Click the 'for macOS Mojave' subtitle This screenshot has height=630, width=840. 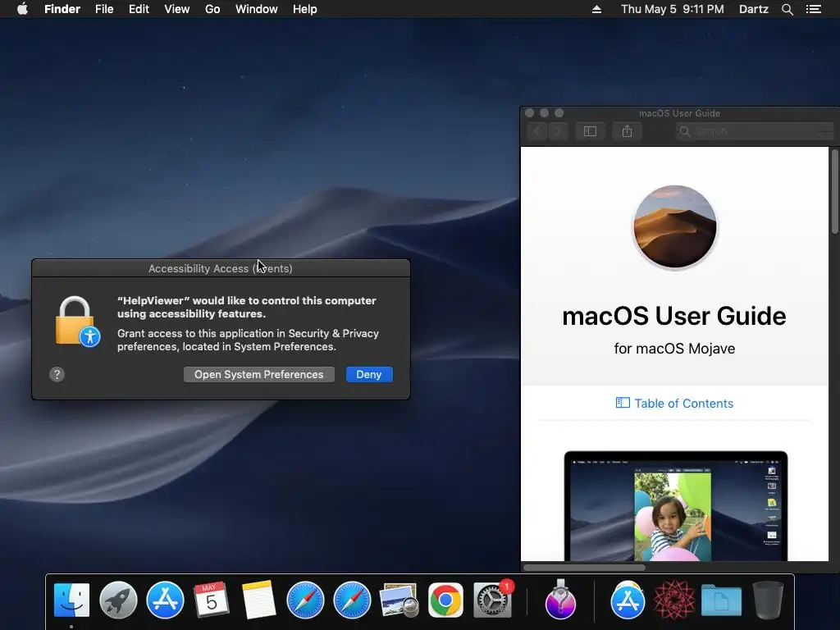674,349
